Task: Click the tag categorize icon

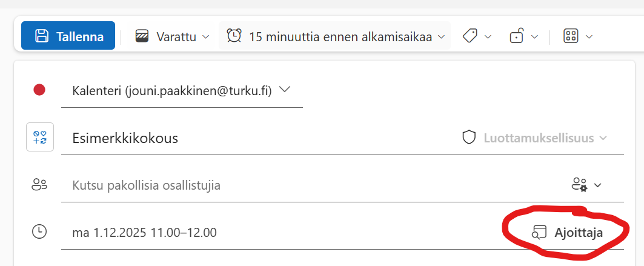Action: click(470, 36)
